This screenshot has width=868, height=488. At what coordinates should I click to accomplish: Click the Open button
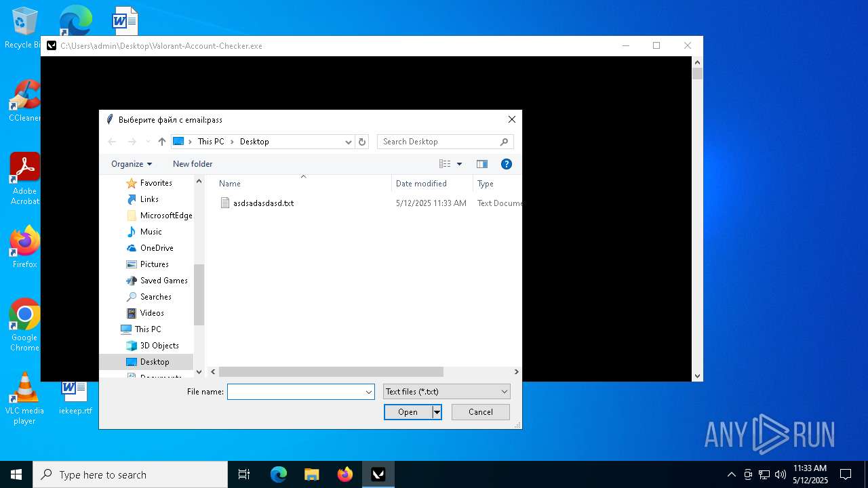pyautogui.click(x=408, y=412)
